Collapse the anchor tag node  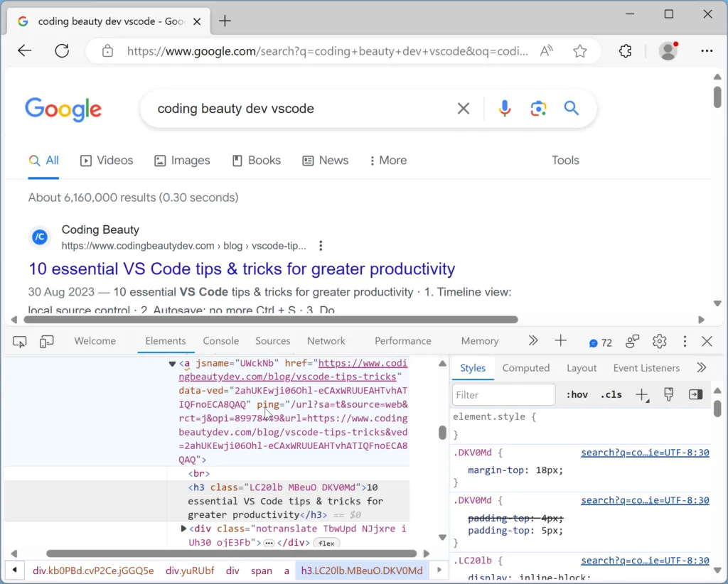point(172,364)
